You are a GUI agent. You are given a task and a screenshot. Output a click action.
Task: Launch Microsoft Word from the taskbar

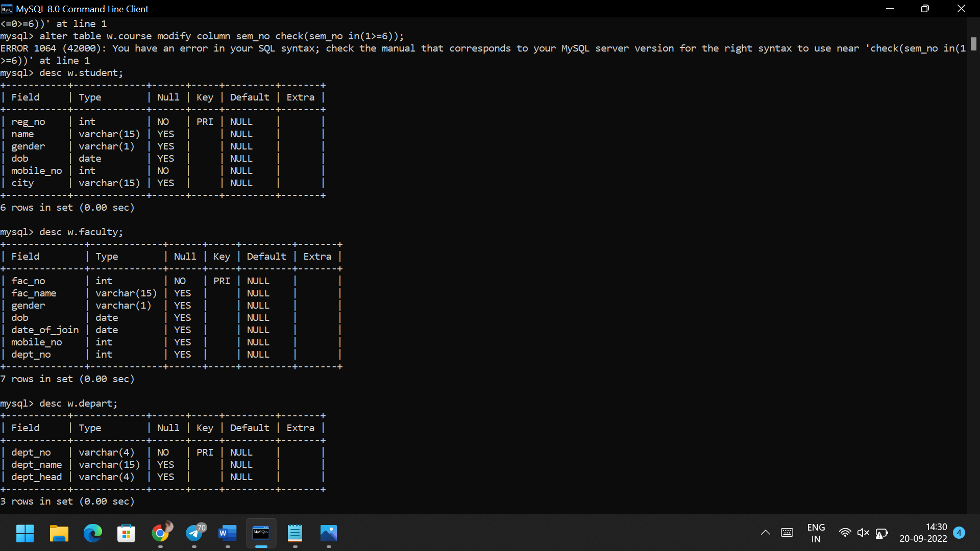click(228, 534)
